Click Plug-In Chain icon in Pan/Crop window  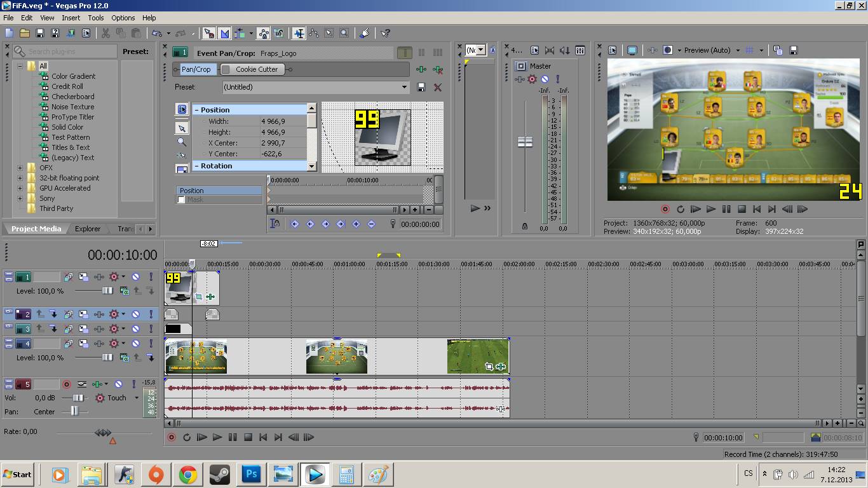pos(421,69)
